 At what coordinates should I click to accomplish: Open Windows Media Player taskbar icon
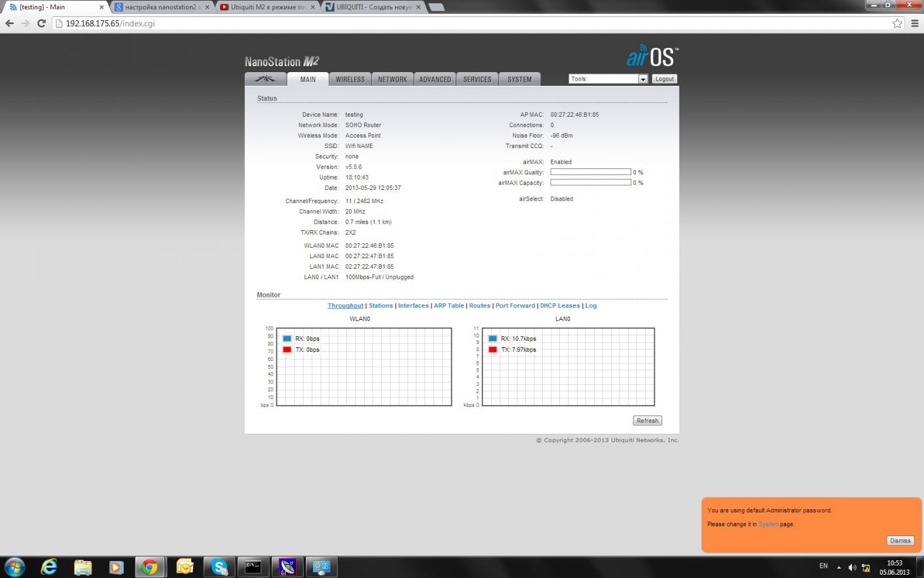tap(116, 567)
